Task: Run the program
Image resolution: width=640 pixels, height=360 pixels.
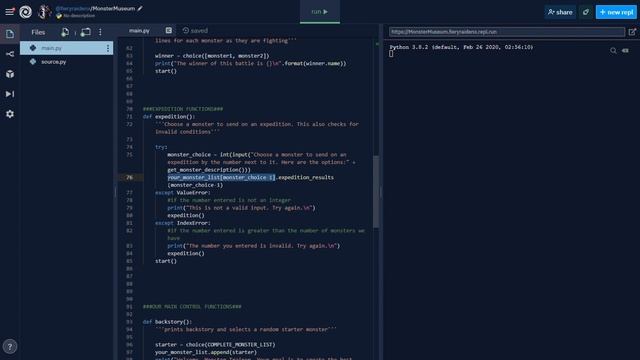Action: tap(320, 12)
